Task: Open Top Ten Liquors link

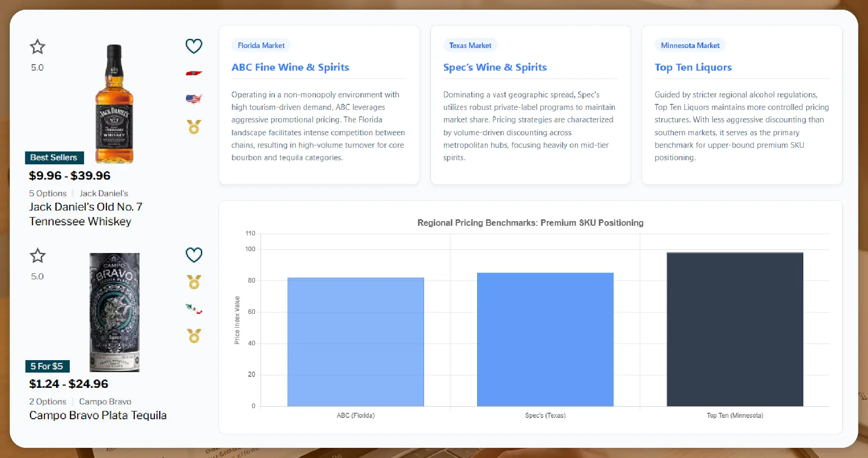Action: pos(693,67)
